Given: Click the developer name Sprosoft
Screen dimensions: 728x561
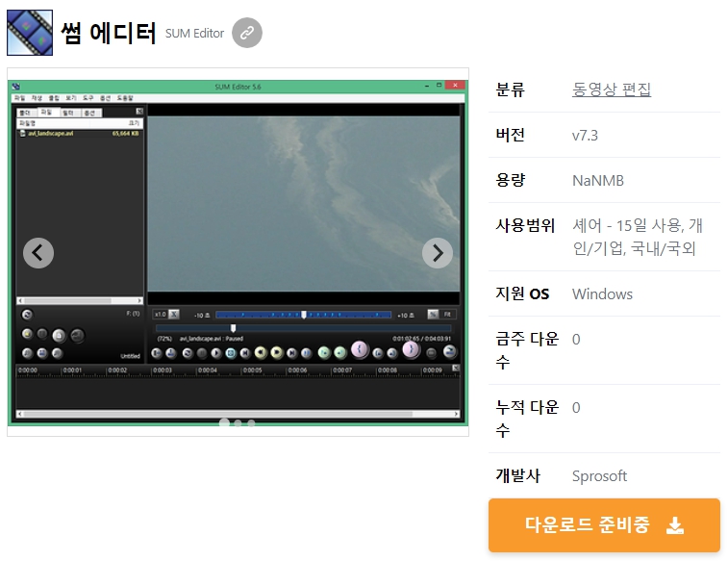Looking at the screenshot, I should click(599, 476).
